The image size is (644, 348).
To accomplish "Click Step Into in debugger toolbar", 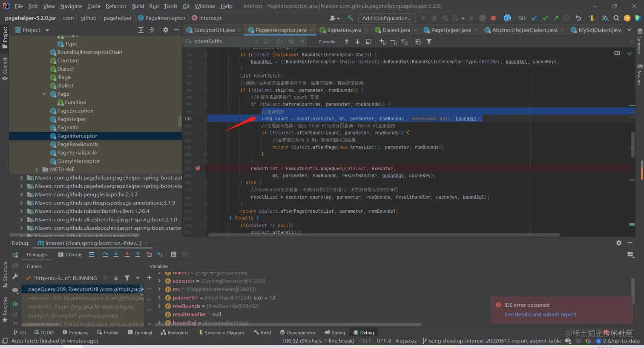I will [116, 254].
